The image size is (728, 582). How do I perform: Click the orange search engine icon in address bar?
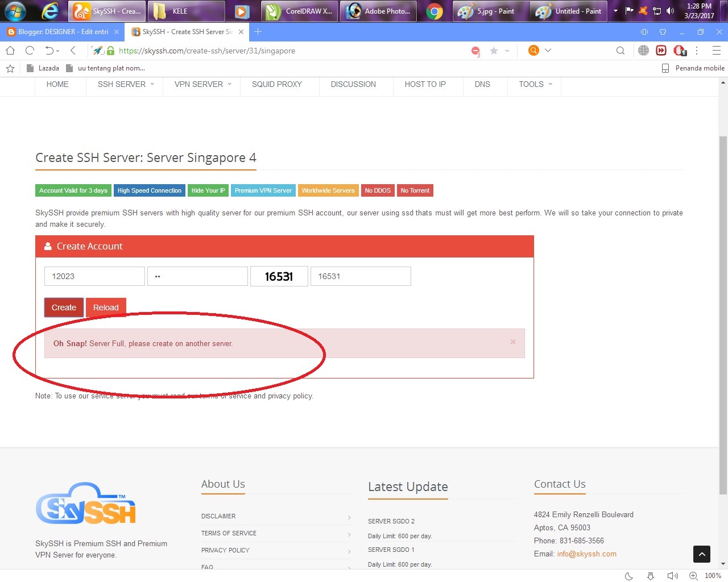[533, 50]
